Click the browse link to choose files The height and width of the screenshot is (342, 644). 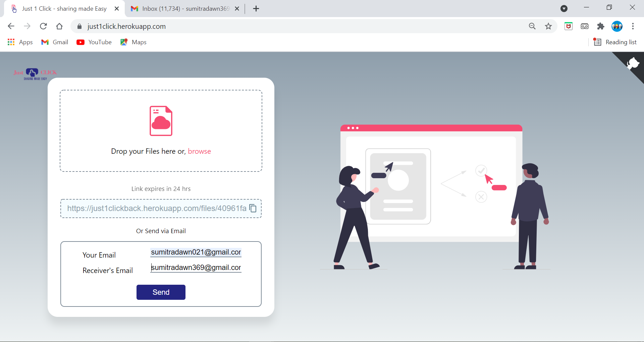[x=200, y=151]
